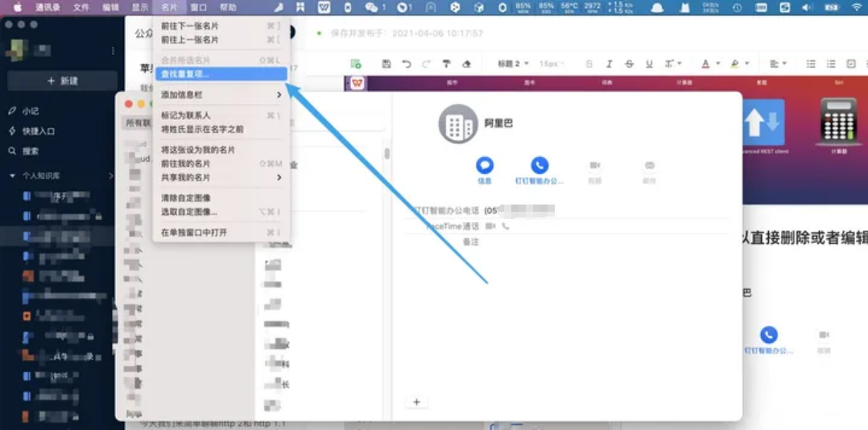Open the 共享我的名片 submenu
The width and height of the screenshot is (868, 430).
click(x=221, y=177)
